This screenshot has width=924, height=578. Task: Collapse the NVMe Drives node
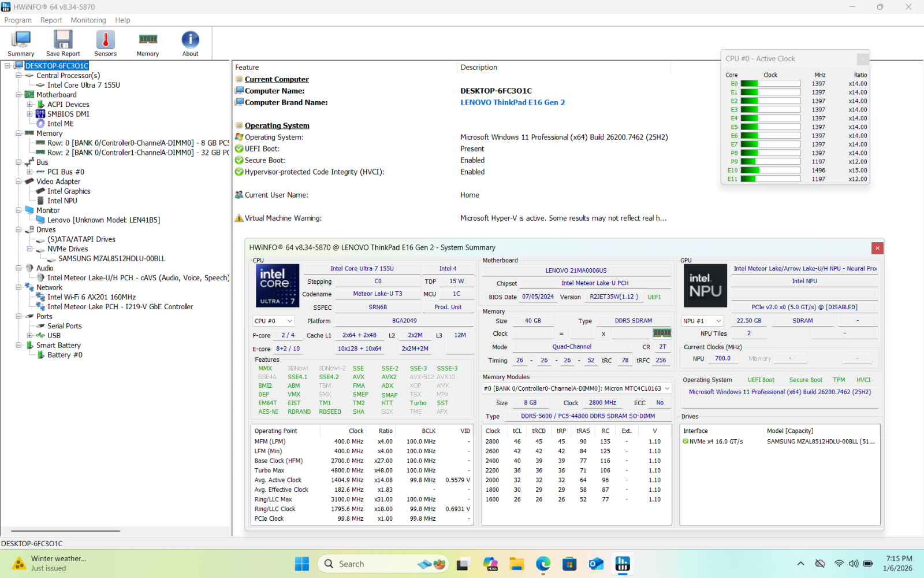point(29,249)
